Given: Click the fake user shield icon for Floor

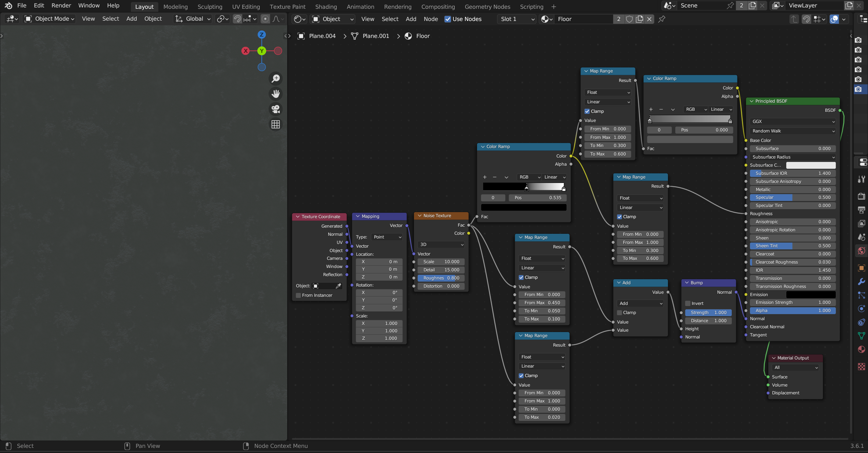Looking at the screenshot, I should click(x=629, y=19).
